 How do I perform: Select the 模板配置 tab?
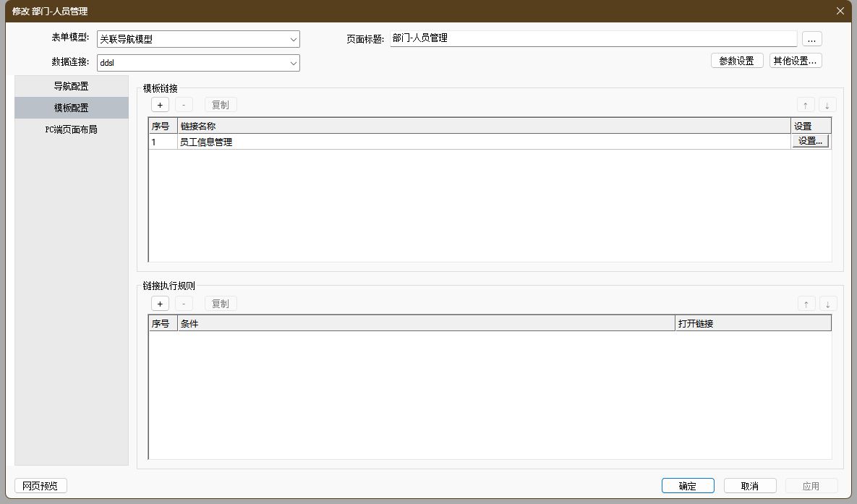point(72,108)
